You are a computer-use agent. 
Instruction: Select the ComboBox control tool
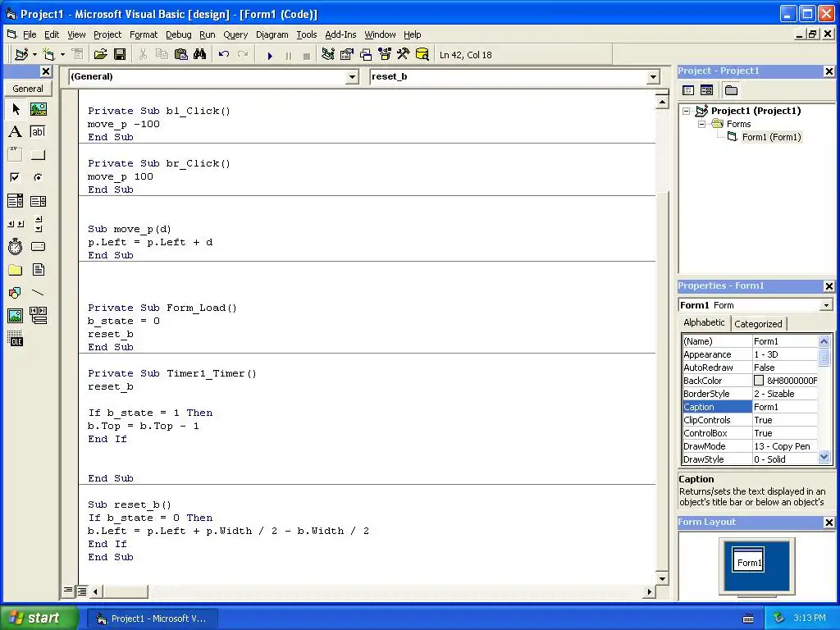click(16, 201)
